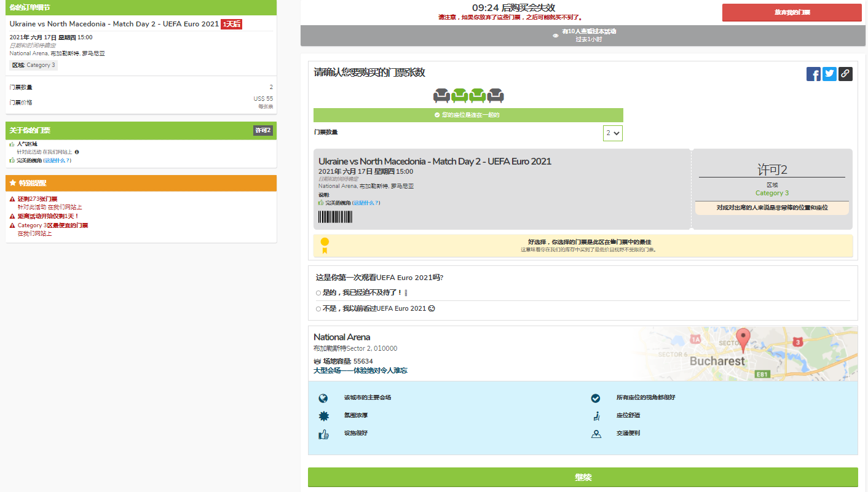This screenshot has width=868, height=492.
Task: Click the info icon beside 针对此活动 在我们网站上
Action: [x=77, y=152]
